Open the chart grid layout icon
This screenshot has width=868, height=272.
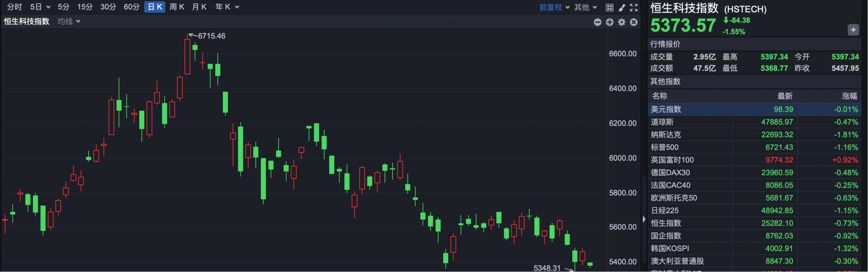(x=610, y=7)
